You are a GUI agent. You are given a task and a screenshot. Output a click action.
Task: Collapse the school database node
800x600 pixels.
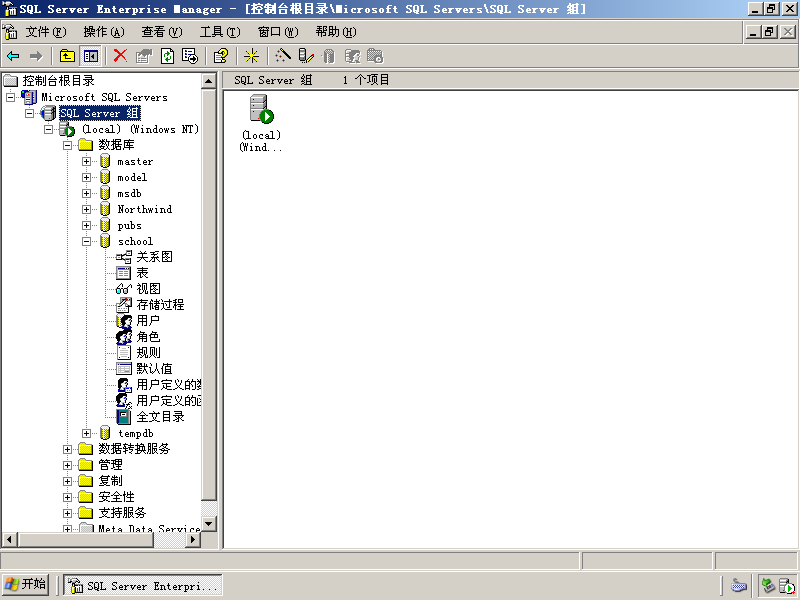87,241
